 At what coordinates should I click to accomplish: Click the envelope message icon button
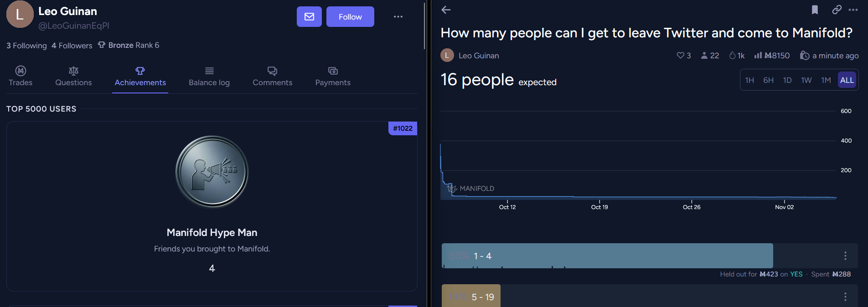[309, 17]
